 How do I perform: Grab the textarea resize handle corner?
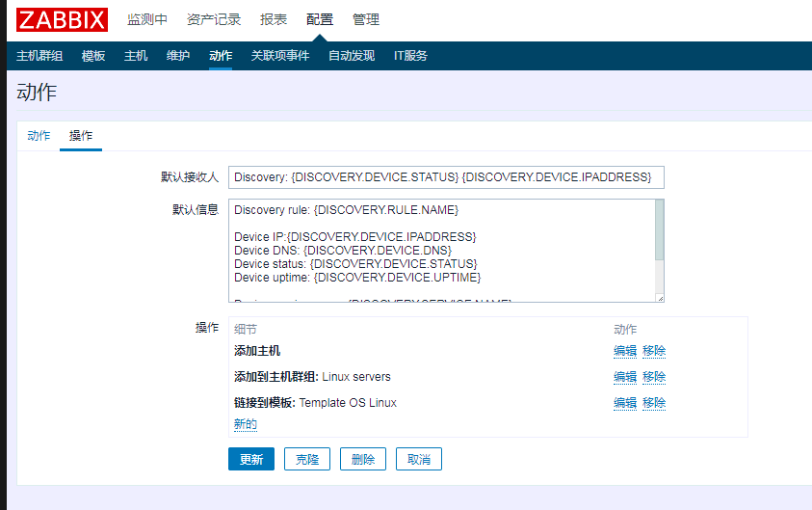click(x=660, y=299)
